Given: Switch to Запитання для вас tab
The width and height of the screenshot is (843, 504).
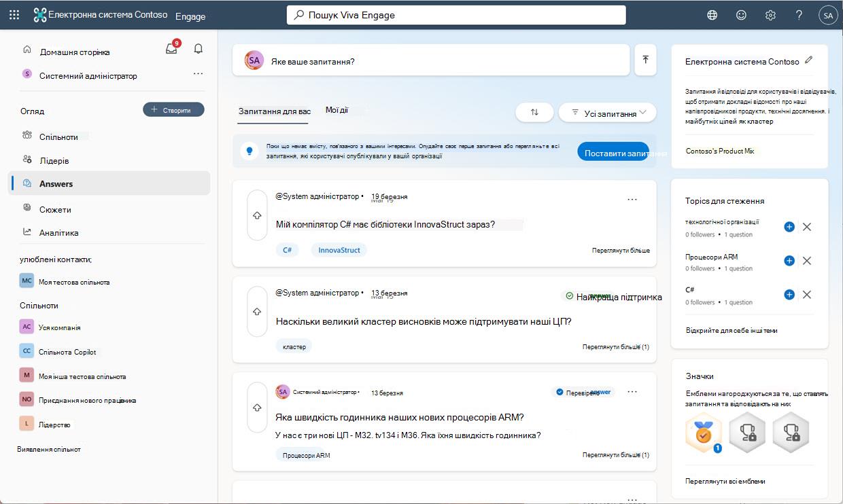Looking at the screenshot, I should [274, 111].
